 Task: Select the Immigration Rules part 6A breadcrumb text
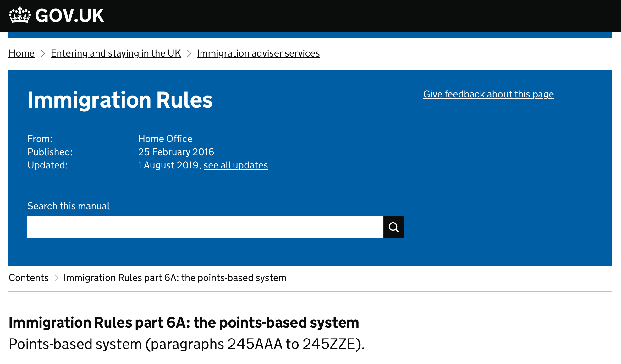tap(175, 278)
